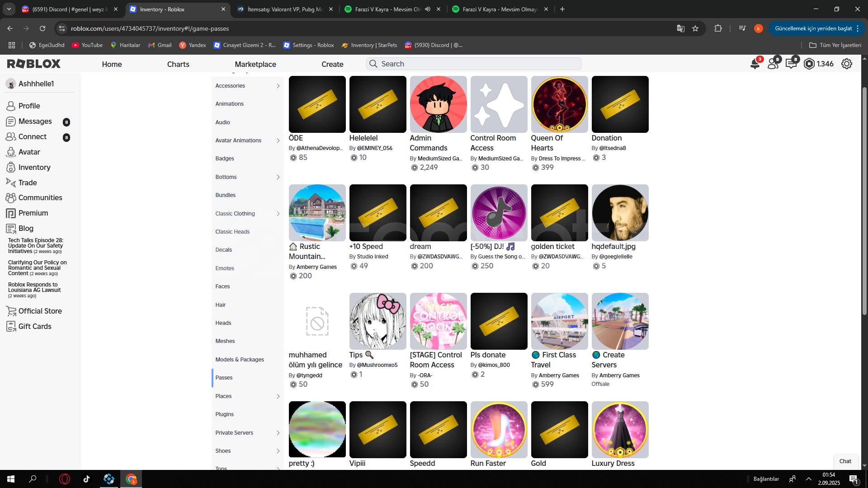Mute the Spotify tab audio icon
This screenshot has height=488, width=868.
(428, 9)
